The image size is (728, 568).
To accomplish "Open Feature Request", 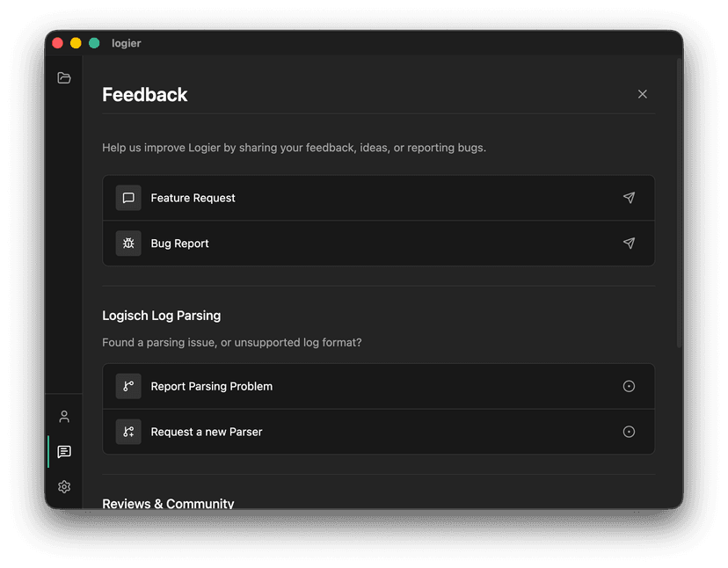I will [x=378, y=198].
